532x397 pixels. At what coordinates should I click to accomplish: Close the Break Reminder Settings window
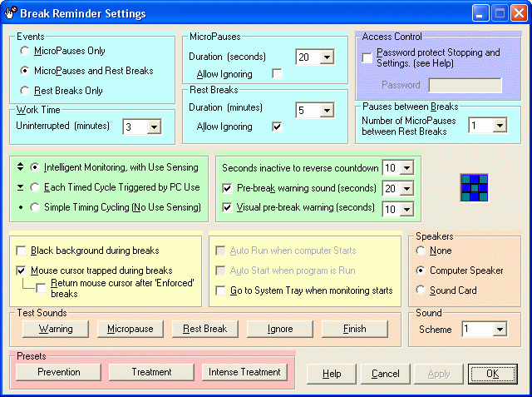[519, 13]
